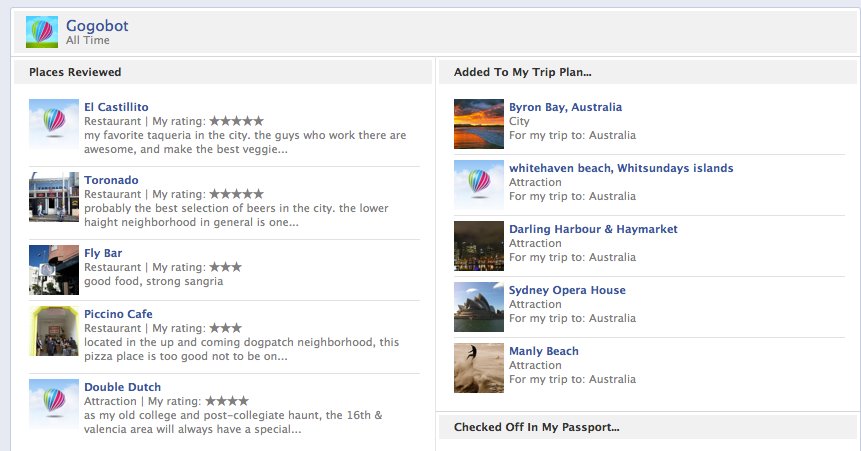Click the Double Dutch balloon placeholder icon

pos(54,404)
